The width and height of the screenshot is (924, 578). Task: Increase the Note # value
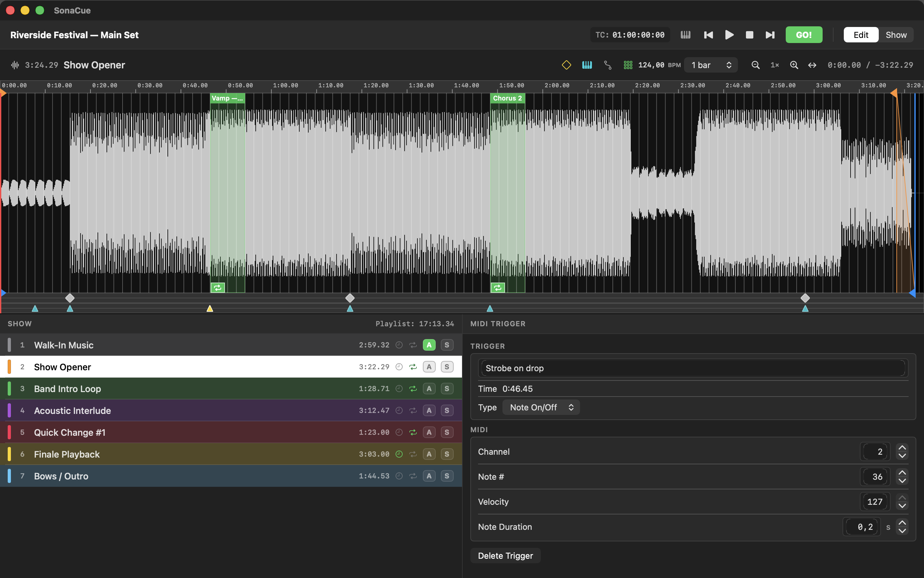(x=902, y=473)
